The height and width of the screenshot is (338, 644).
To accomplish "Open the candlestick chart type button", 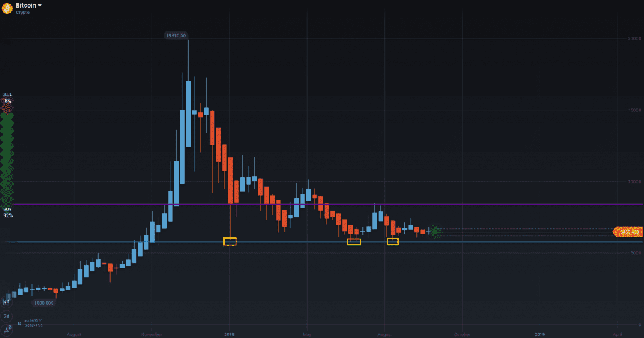I will (x=6, y=302).
